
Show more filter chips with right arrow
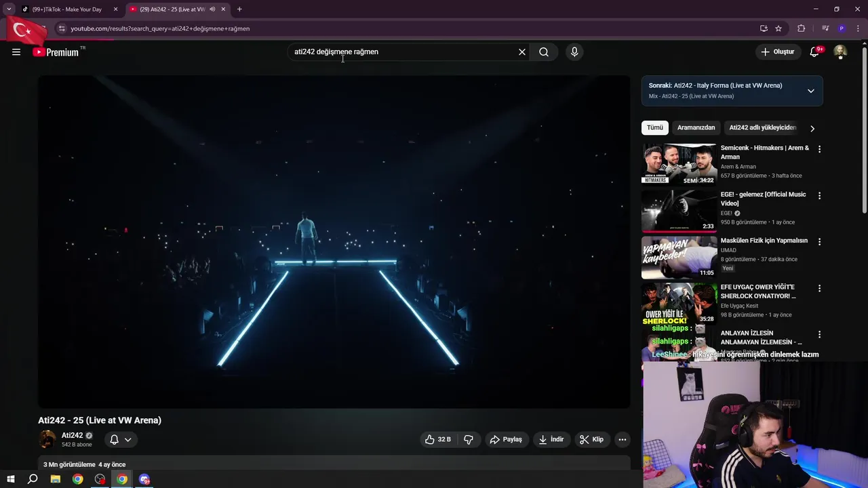coord(812,128)
